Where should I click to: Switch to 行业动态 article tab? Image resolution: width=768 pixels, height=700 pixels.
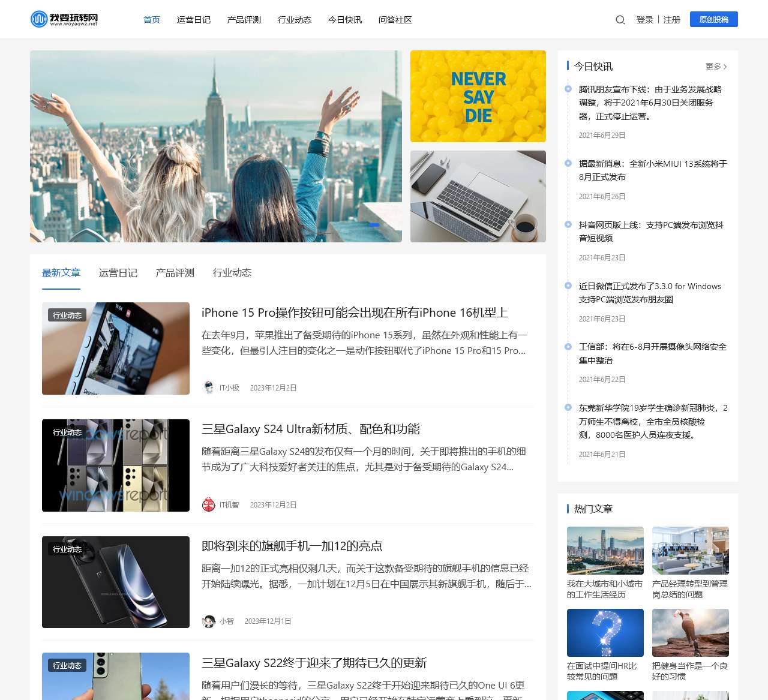pos(232,273)
